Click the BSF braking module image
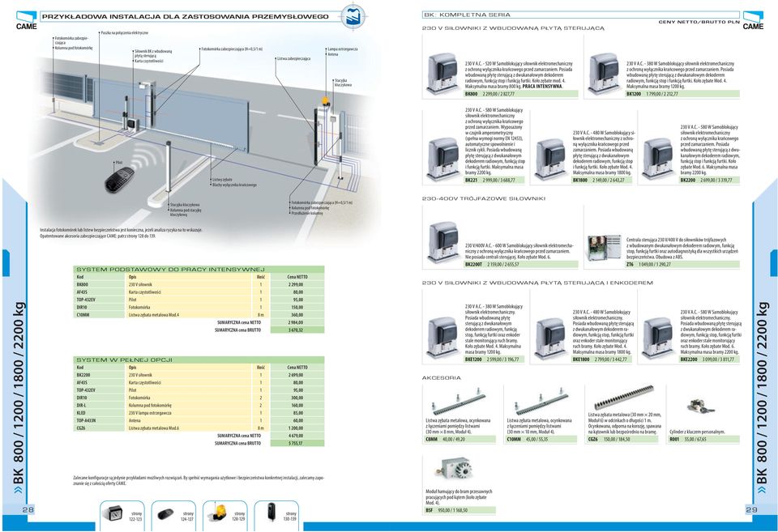The image size is (778, 532). point(455,469)
